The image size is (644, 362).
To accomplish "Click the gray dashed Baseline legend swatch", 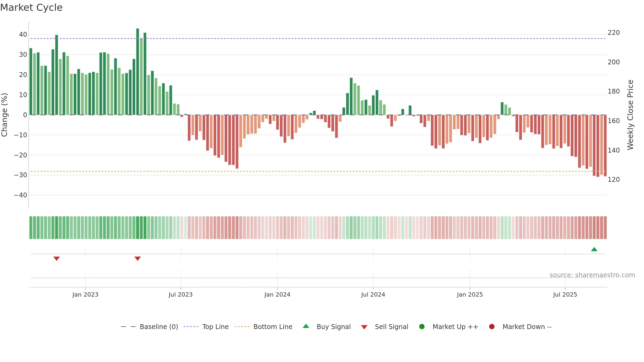I will [128, 327].
